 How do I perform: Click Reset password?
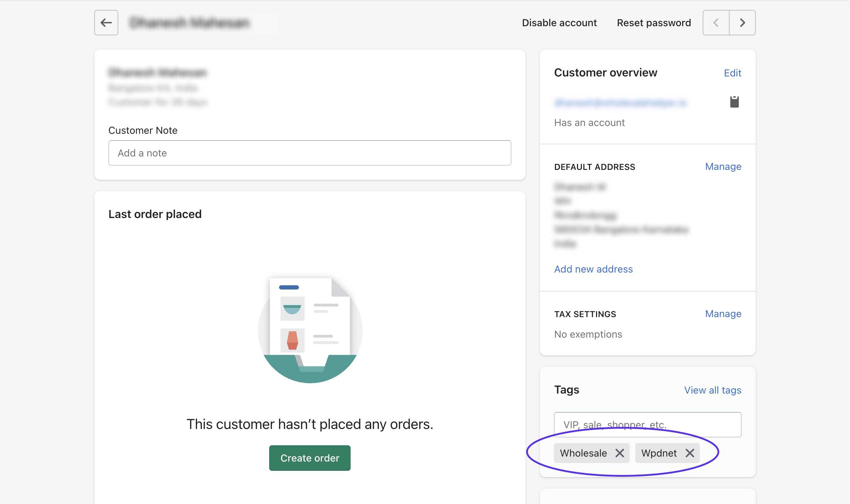point(654,23)
